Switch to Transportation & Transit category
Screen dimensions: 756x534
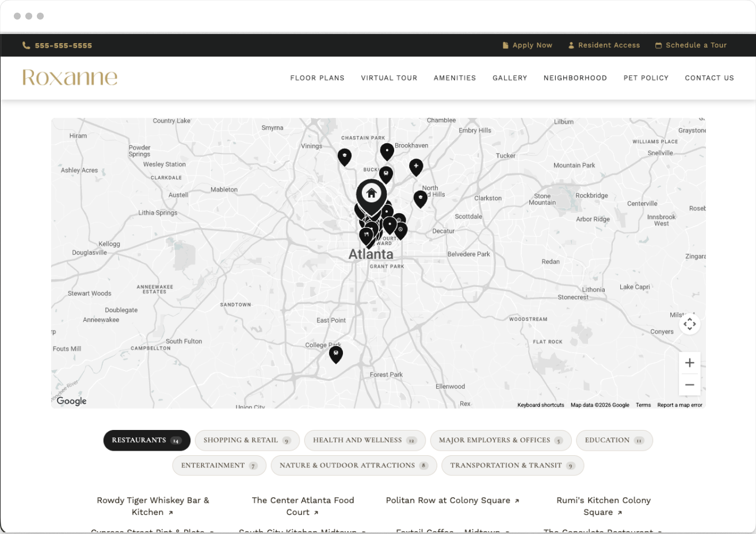click(x=513, y=466)
